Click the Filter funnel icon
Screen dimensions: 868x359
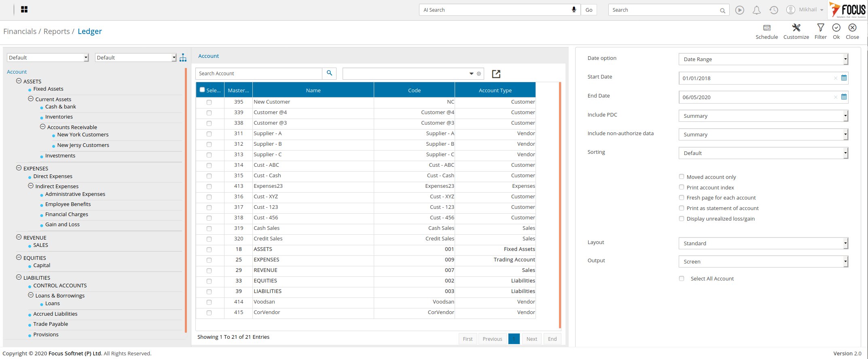pos(820,28)
